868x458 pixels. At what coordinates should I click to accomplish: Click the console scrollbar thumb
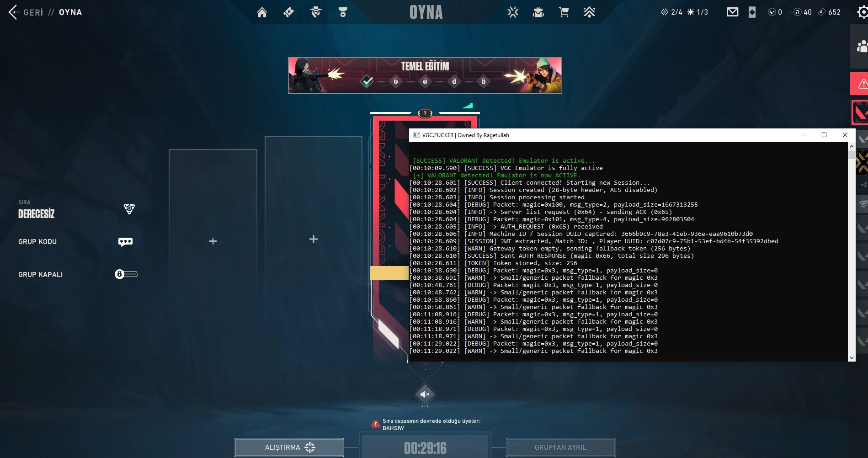point(852,155)
